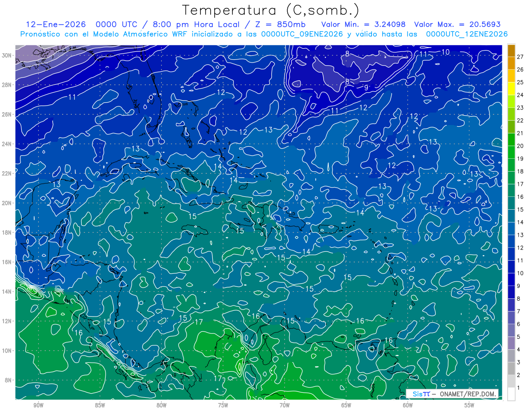Click the "20N" latitude axis label

(7, 203)
